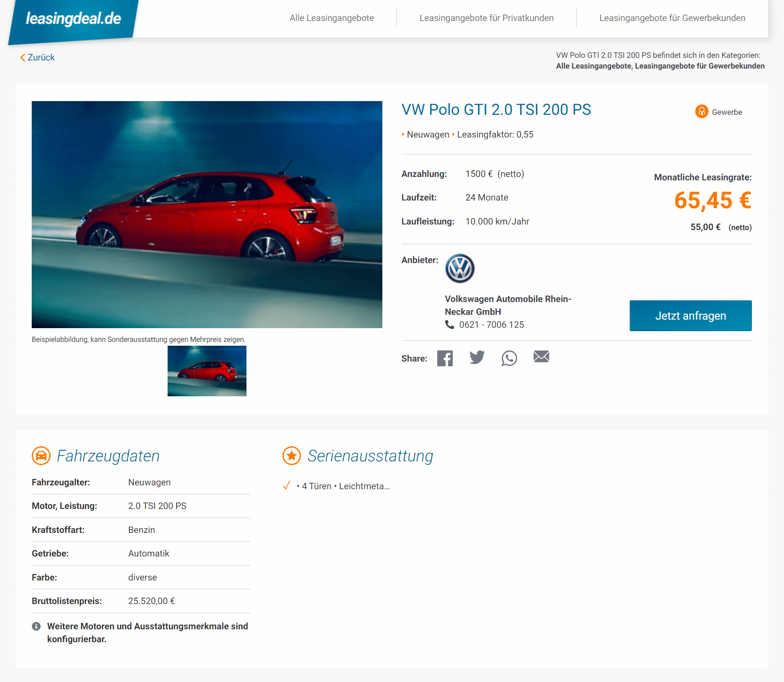Select the small red Polo thumbnail

coord(207,371)
